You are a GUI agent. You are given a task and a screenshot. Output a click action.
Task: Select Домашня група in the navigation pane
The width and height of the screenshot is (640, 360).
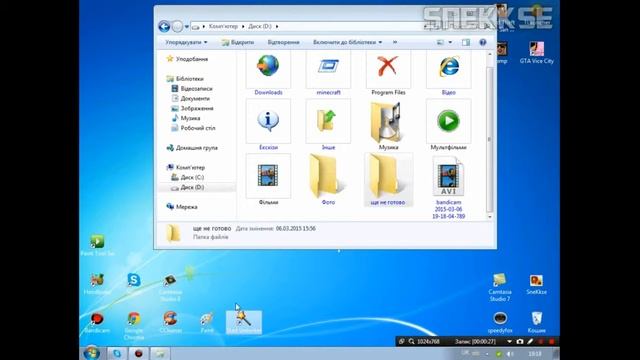[x=192, y=148]
